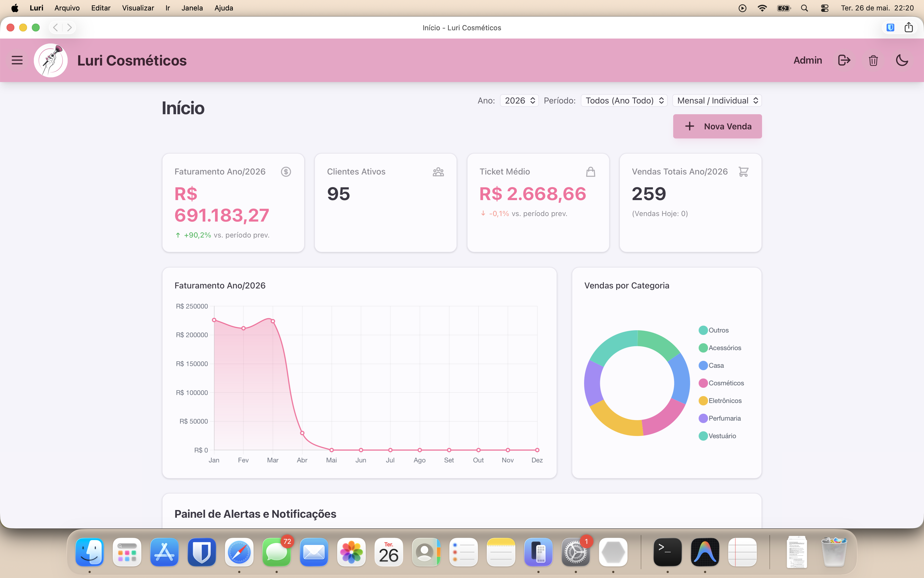The image size is (924, 578).
Task: Open App Store from the Dock
Action: tap(164, 552)
